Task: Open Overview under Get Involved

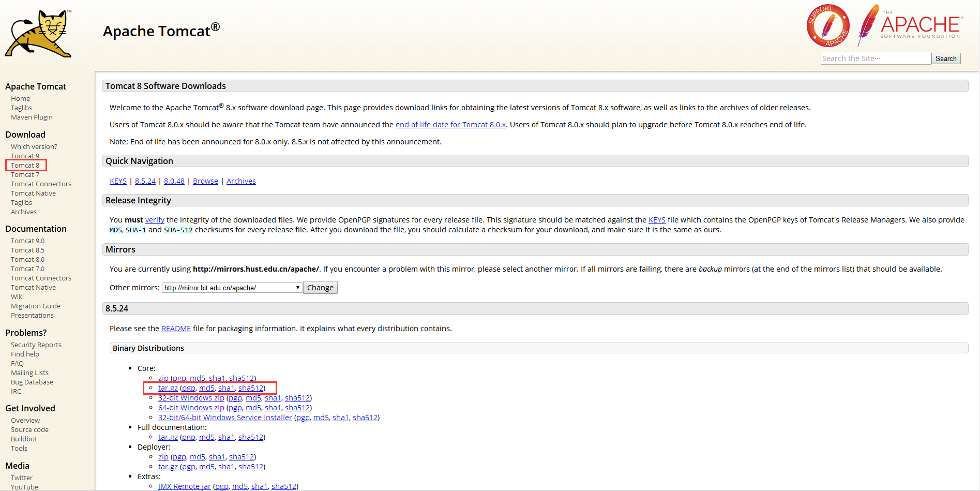Action: pos(25,421)
